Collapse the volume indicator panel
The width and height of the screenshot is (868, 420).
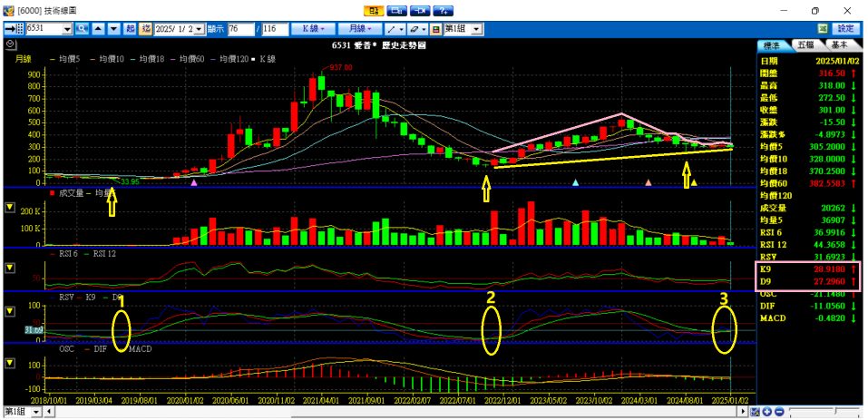[x=10, y=208]
